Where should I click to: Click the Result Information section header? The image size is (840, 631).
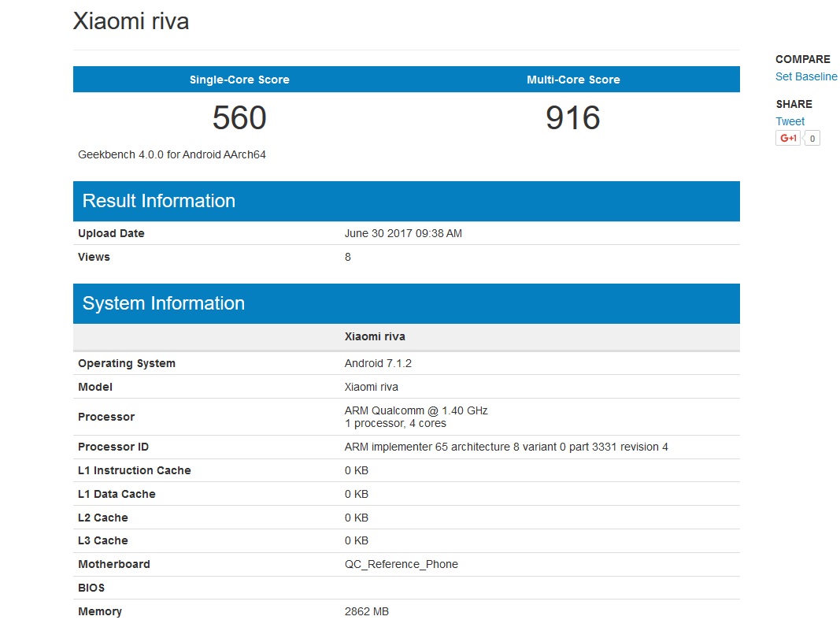click(x=406, y=201)
